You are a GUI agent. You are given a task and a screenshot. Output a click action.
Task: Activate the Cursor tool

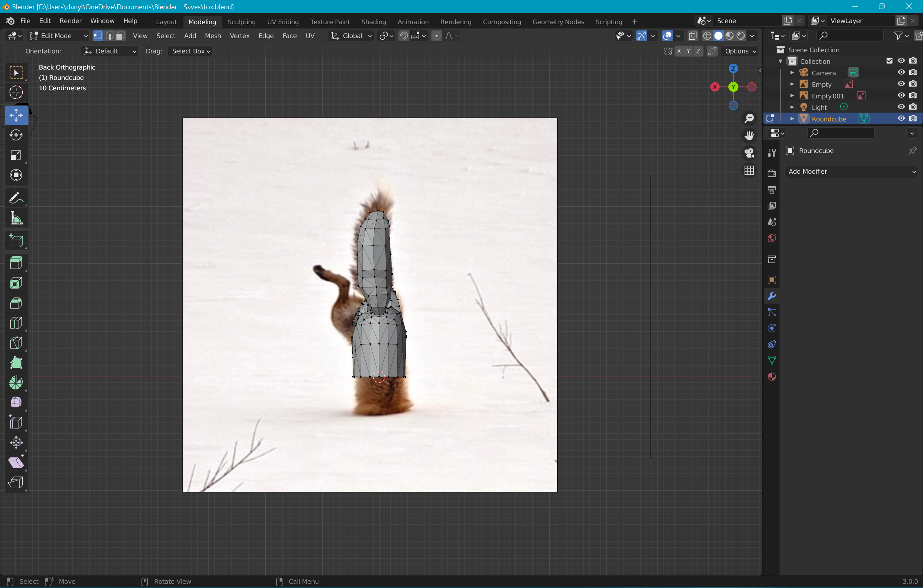click(16, 92)
